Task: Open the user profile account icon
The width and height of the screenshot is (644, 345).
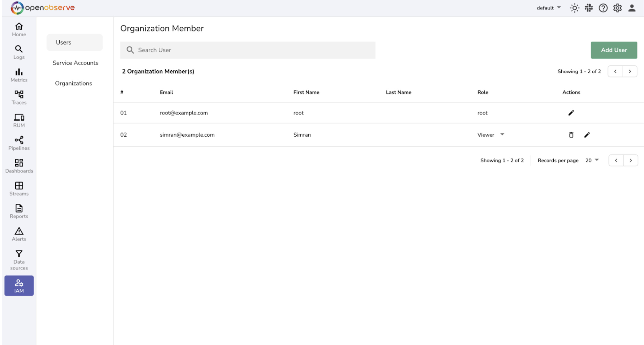Action: 632,8
